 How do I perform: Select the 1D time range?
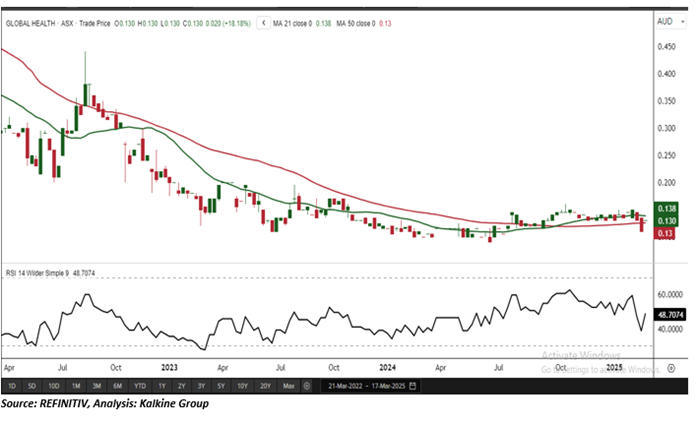[x=12, y=386]
